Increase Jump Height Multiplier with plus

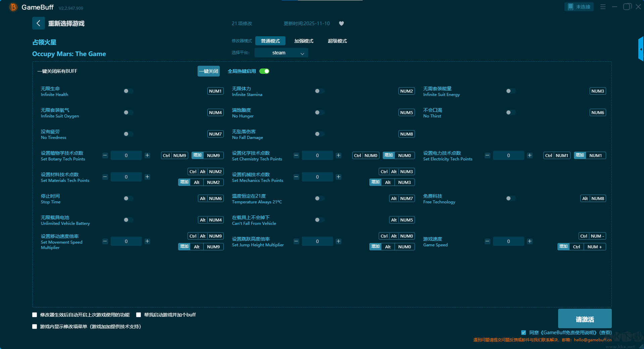(338, 241)
